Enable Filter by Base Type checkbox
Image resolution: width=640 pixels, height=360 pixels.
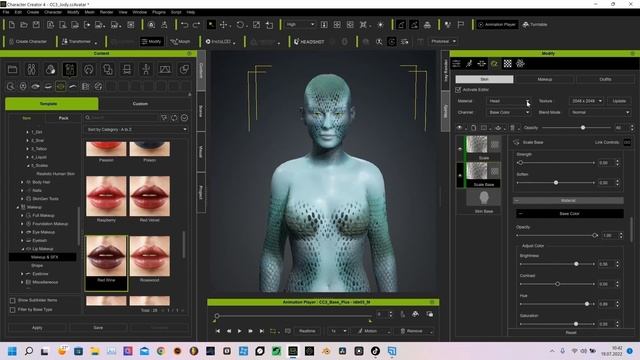coord(13,310)
